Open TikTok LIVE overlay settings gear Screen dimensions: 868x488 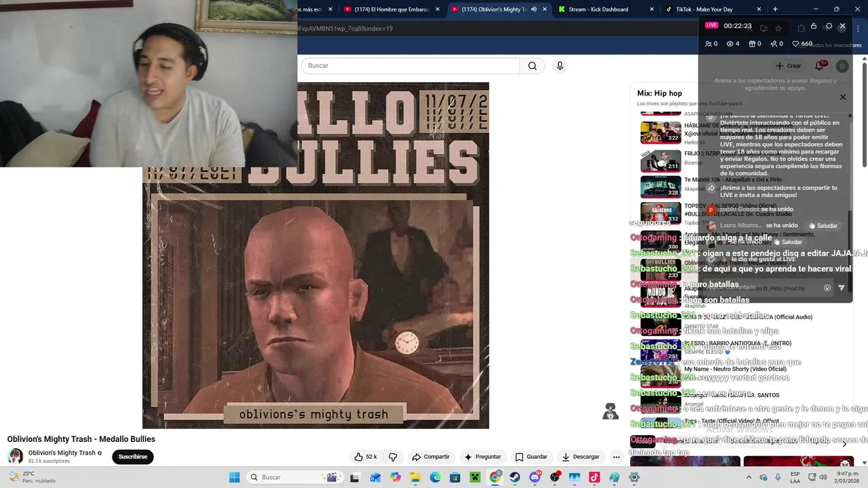point(828,26)
